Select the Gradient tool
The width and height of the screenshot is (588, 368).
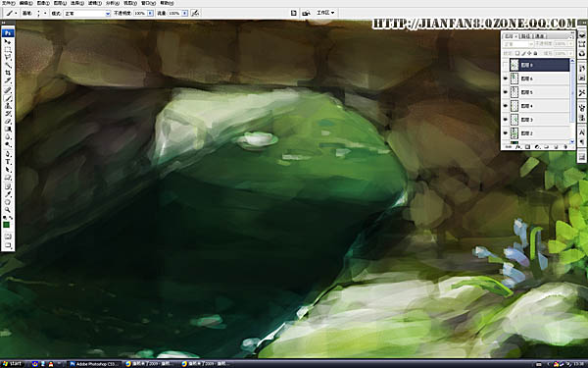coord(8,129)
